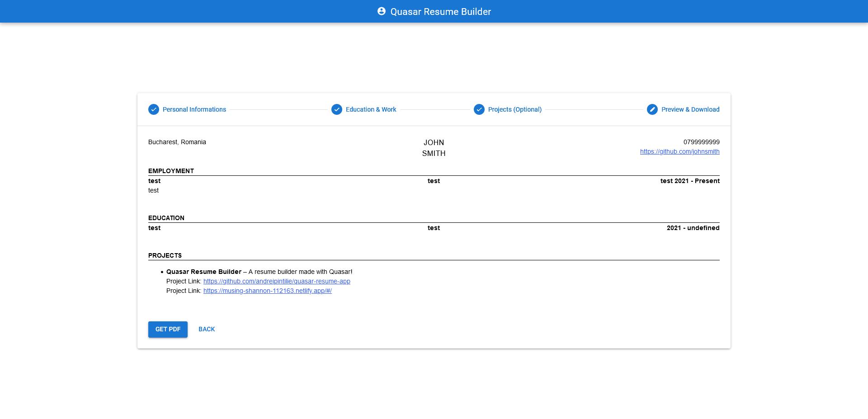Click the GET PDF button
Image resolution: width=868 pixels, height=419 pixels.
coord(168,330)
